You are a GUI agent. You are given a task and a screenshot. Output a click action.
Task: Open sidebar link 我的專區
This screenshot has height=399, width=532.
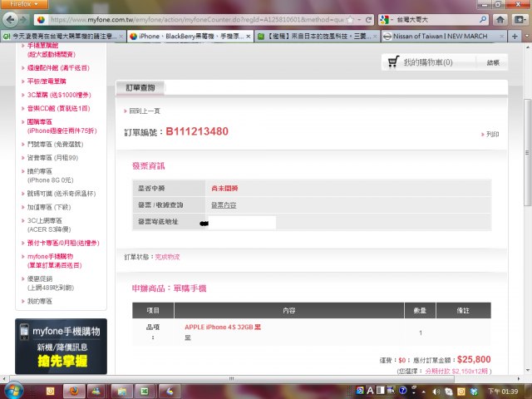(40, 301)
